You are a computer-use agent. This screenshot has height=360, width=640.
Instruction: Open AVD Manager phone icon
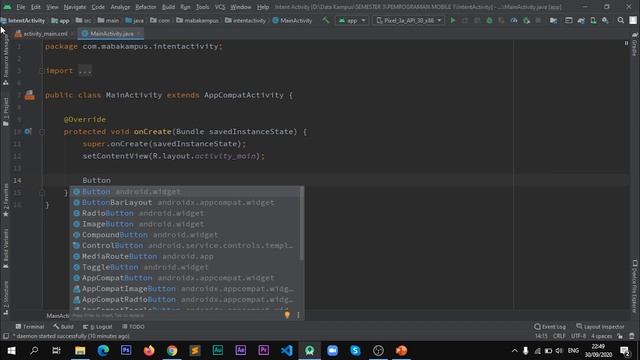(593, 20)
